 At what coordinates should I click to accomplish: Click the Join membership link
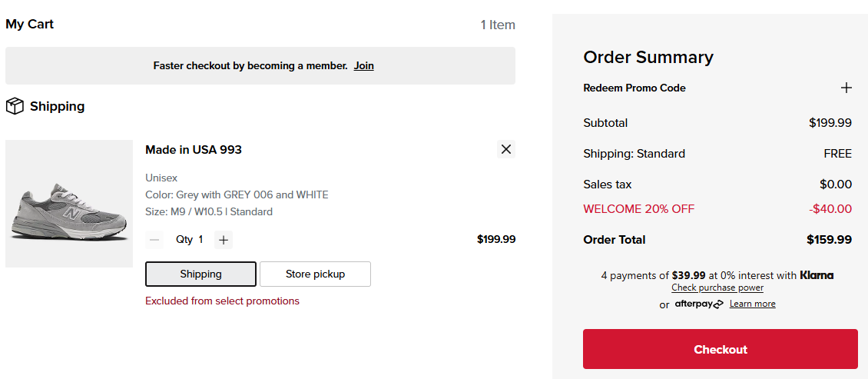coord(363,66)
